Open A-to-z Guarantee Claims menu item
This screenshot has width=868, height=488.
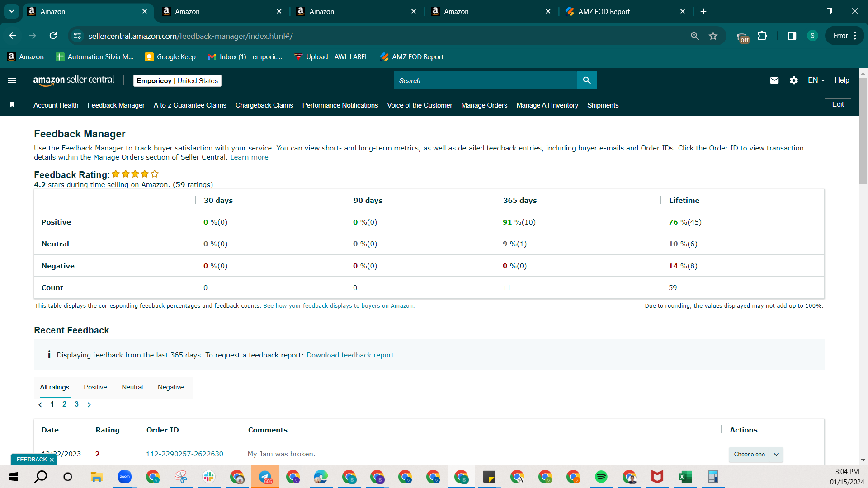coord(190,105)
